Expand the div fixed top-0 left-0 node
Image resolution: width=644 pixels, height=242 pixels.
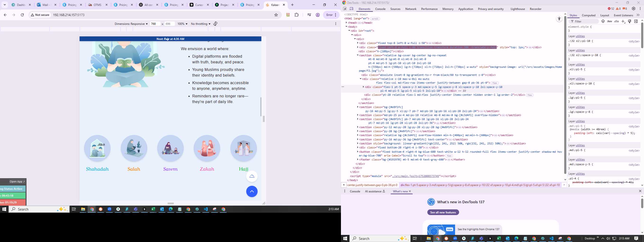[358, 43]
